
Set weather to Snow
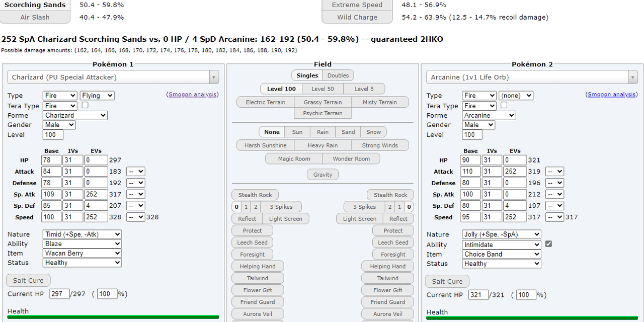pos(373,132)
